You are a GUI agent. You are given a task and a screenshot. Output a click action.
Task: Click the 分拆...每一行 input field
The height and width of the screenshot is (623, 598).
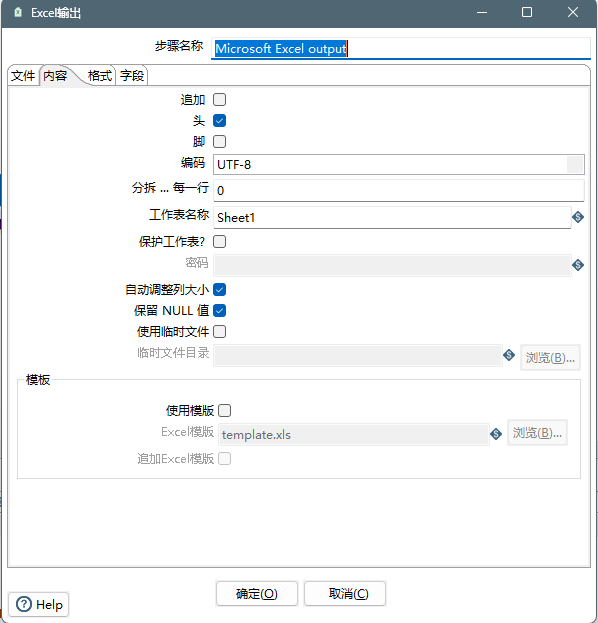pyautogui.click(x=399, y=190)
